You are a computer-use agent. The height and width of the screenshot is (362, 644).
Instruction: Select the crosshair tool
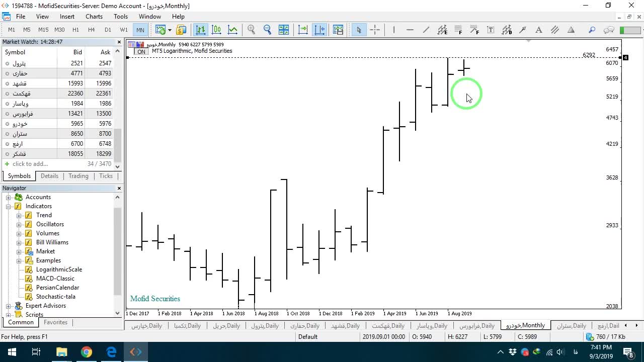pyautogui.click(x=375, y=30)
